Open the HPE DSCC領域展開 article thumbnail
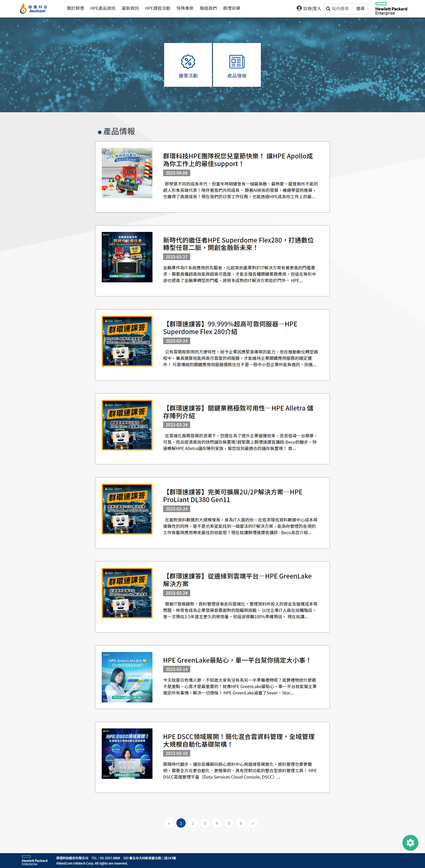The image size is (425, 868). 127,753
